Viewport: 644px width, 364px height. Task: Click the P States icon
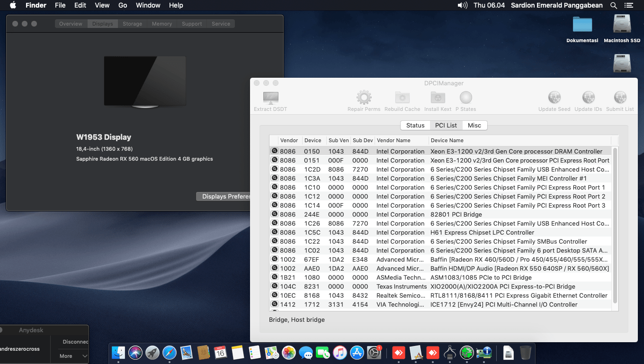tap(465, 98)
